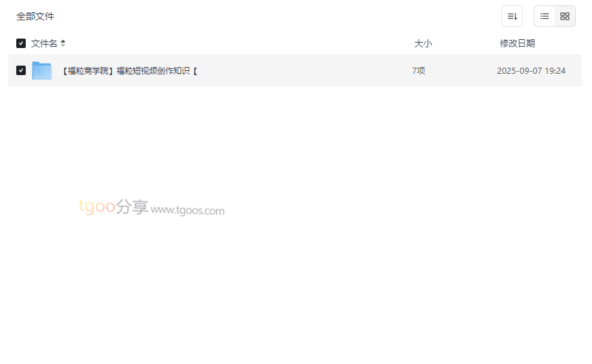
Task: Click the 分享 characters in the watermark
Action: pos(132,207)
